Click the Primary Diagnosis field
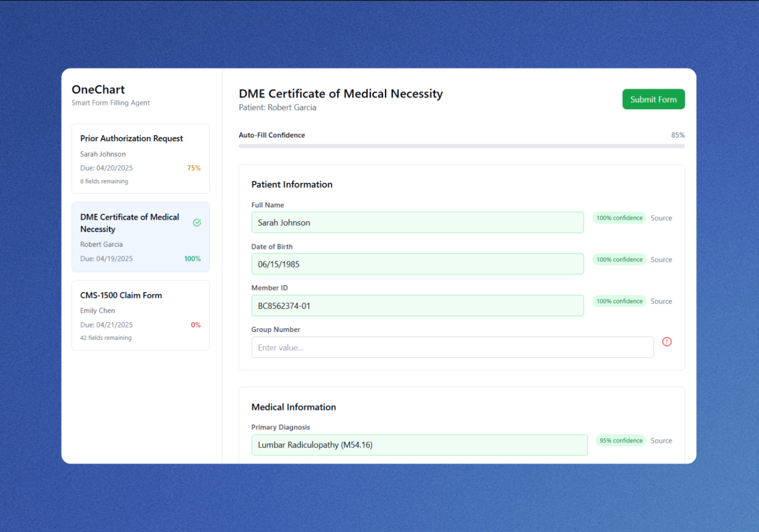Screen dimensions: 759x532 click(419, 445)
